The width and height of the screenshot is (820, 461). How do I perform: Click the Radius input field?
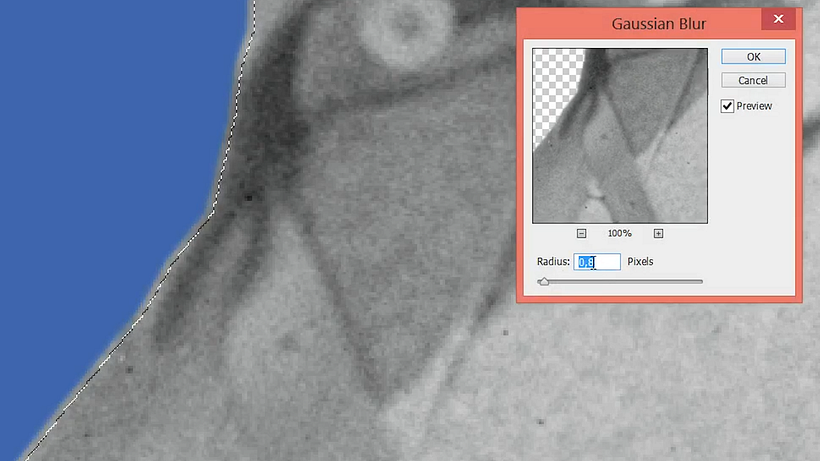pyautogui.click(x=597, y=261)
